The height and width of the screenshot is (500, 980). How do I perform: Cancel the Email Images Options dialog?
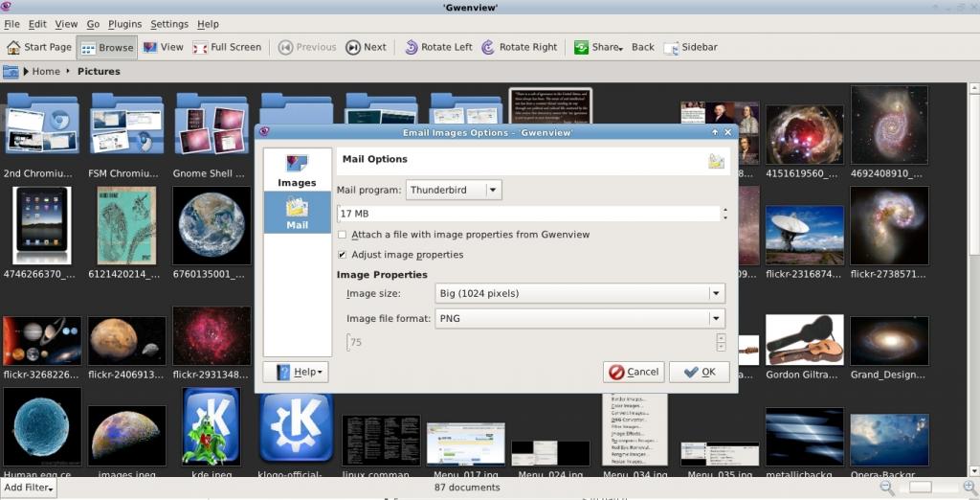click(634, 372)
